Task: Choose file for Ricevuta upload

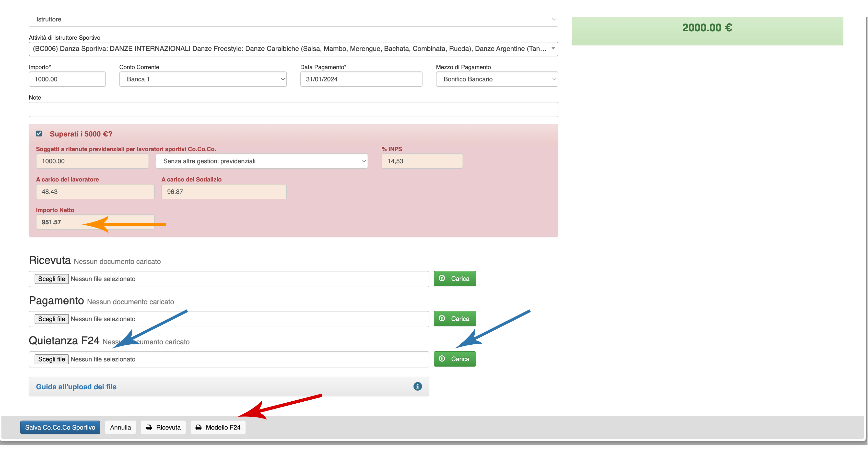Action: pos(52,279)
